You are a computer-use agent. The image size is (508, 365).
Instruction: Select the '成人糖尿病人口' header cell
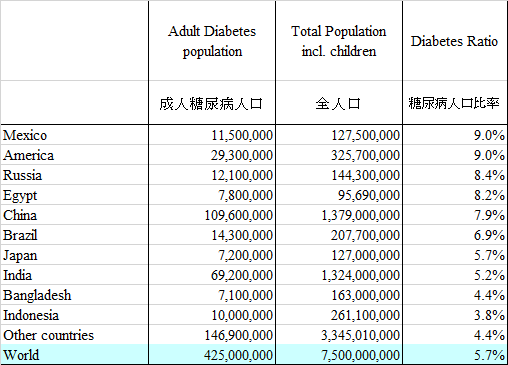(212, 103)
